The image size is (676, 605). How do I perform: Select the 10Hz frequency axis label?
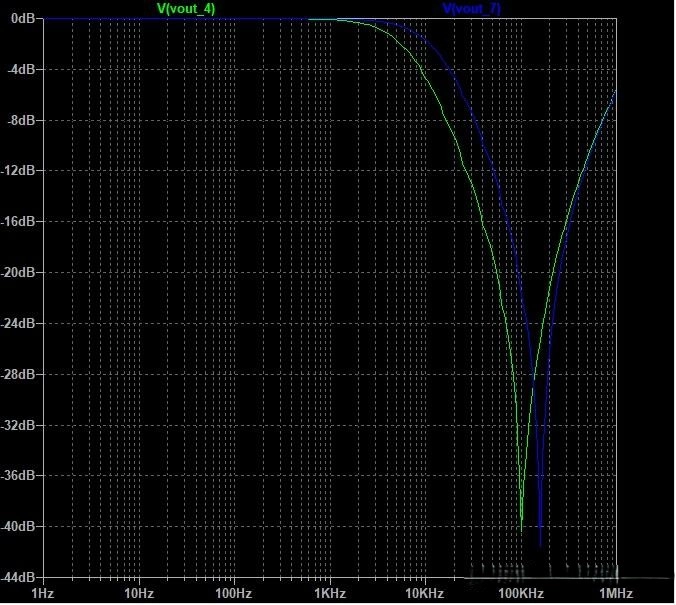pos(138,593)
